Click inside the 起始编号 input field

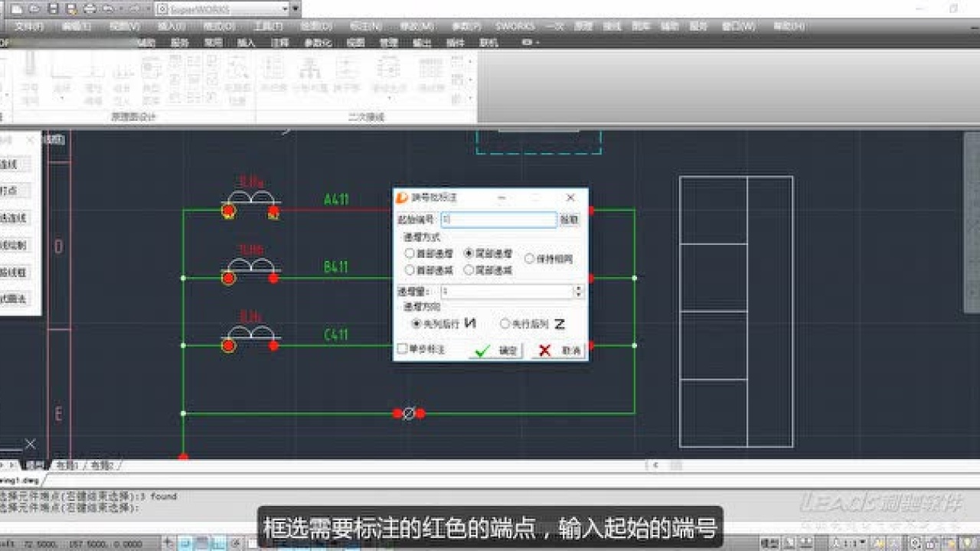(498, 220)
